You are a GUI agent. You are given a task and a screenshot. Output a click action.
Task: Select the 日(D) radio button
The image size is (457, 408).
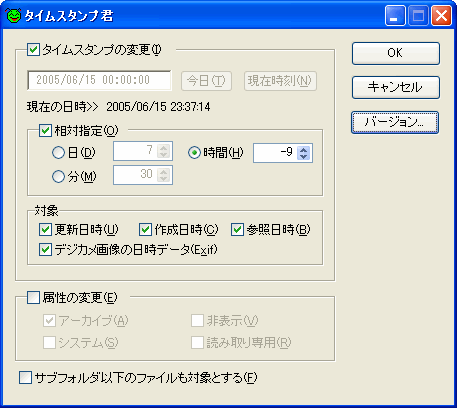[x=58, y=153]
